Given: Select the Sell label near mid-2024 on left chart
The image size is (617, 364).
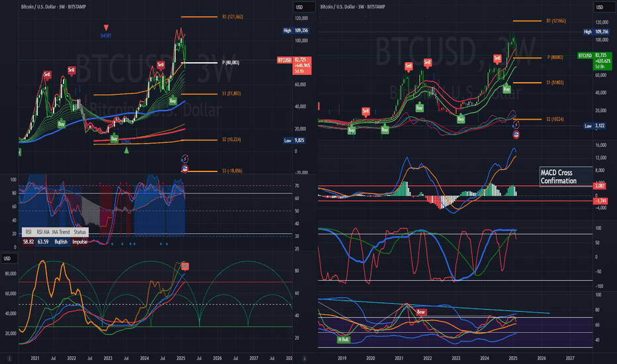Looking at the screenshot, I should coord(161,65).
